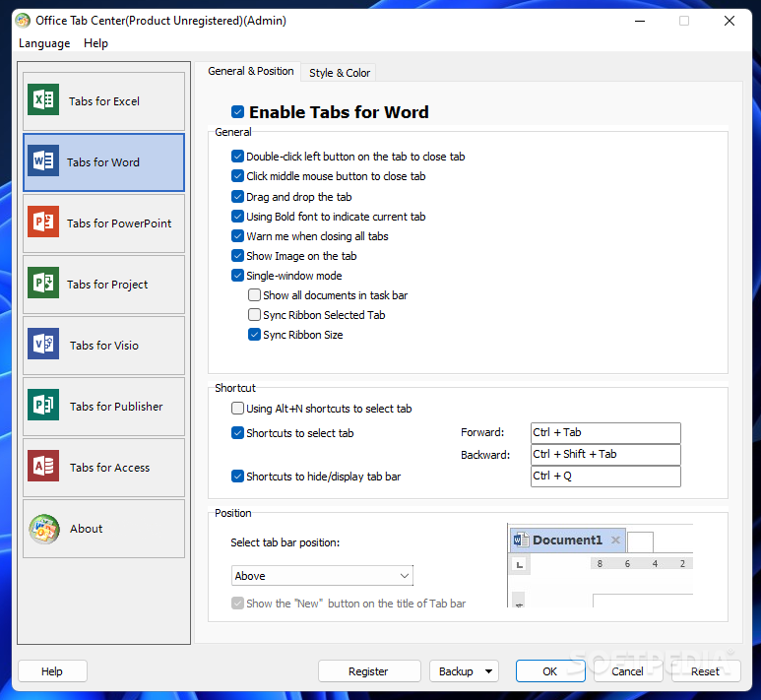Open the Backup button dropdown arrow
Screen dimensions: 761x700
coord(488,671)
